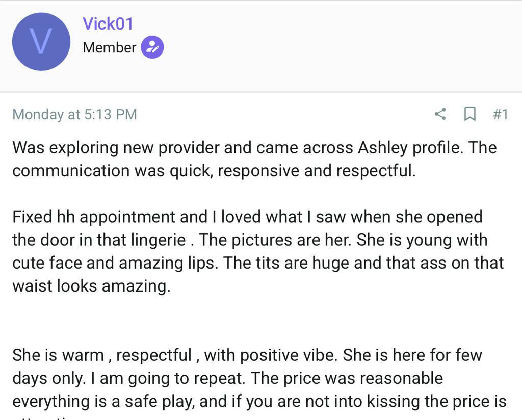The height and width of the screenshot is (420, 522).
Task: Click the thread starter badge beside Member
Action: point(152,47)
